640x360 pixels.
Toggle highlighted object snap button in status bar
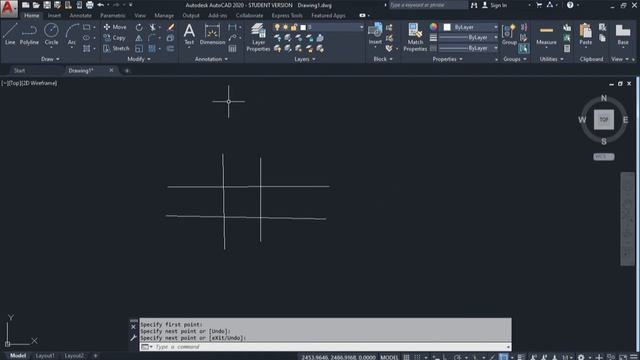click(x=504, y=357)
